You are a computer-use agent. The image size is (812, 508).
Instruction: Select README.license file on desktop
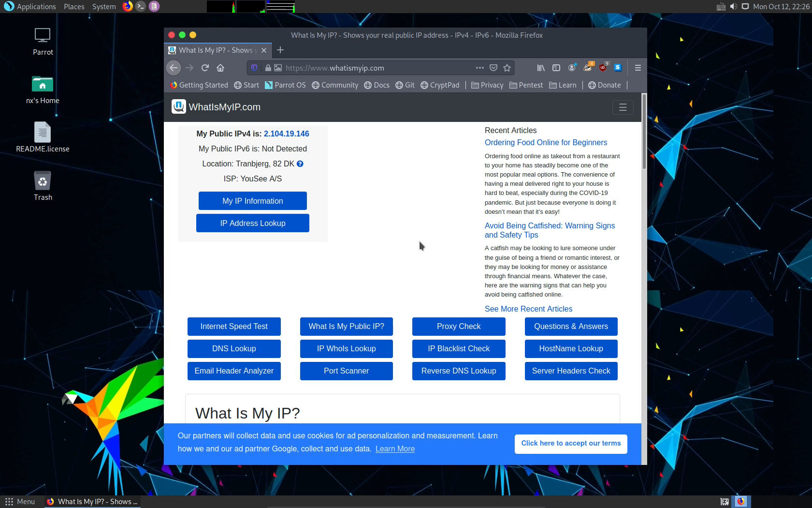pyautogui.click(x=43, y=137)
